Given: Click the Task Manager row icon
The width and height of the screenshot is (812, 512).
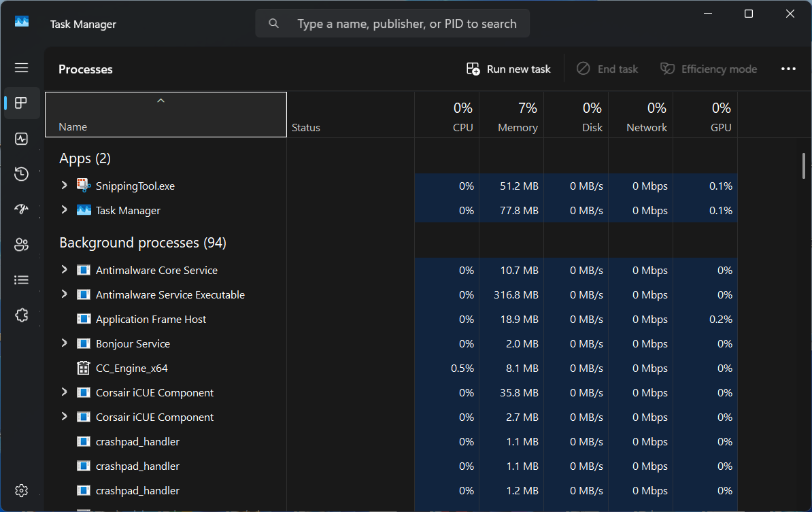Looking at the screenshot, I should pyautogui.click(x=84, y=210).
